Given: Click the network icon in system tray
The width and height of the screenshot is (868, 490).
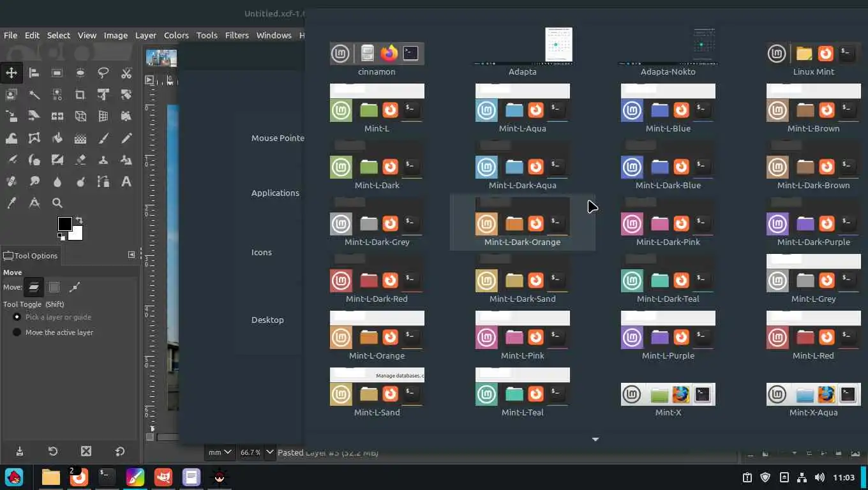Looking at the screenshot, I should (x=802, y=477).
